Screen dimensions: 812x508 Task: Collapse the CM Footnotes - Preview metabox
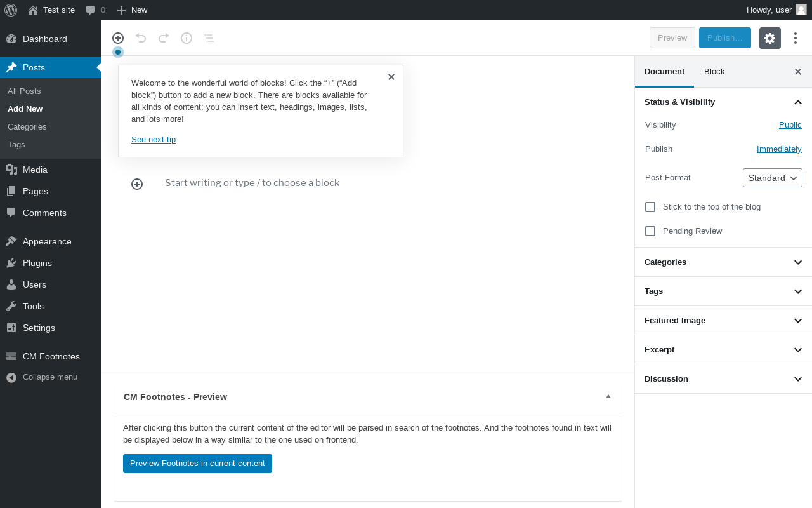tap(608, 396)
